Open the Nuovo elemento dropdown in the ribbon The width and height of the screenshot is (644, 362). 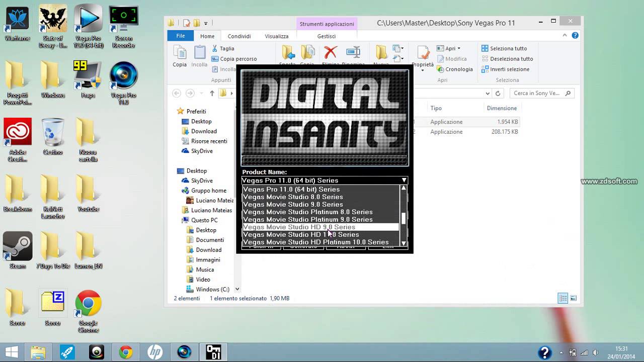click(x=398, y=48)
